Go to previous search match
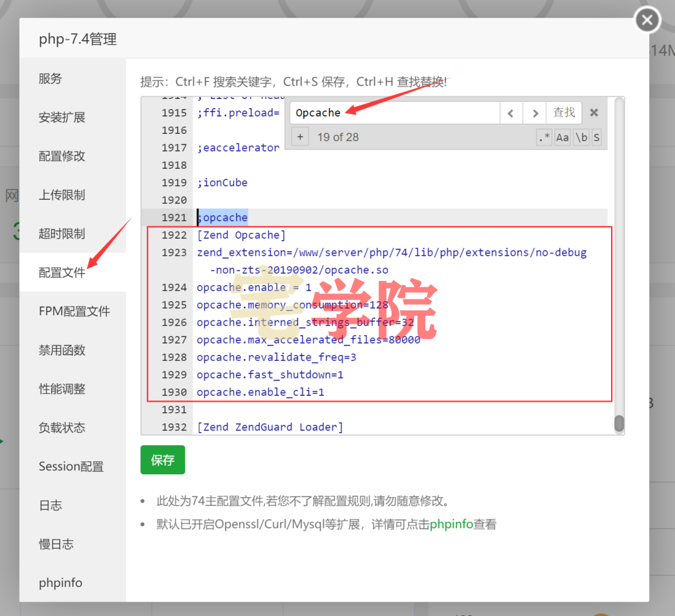The width and height of the screenshot is (675, 616). (511, 113)
